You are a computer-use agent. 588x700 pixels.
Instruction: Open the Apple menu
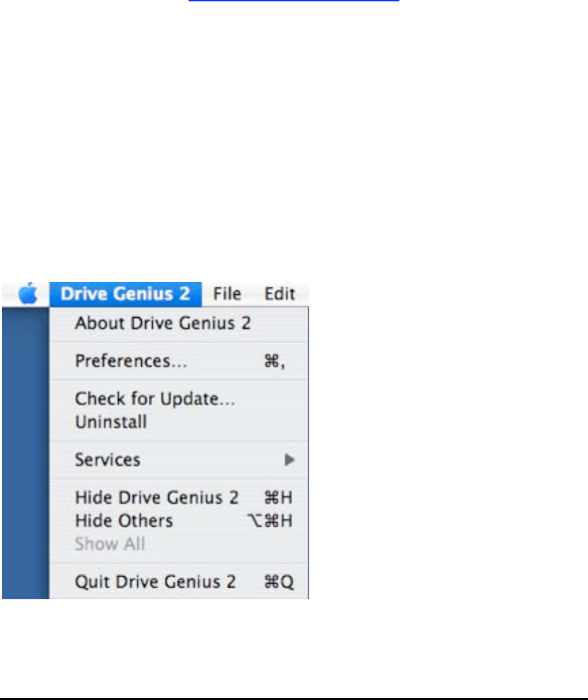tap(26, 294)
